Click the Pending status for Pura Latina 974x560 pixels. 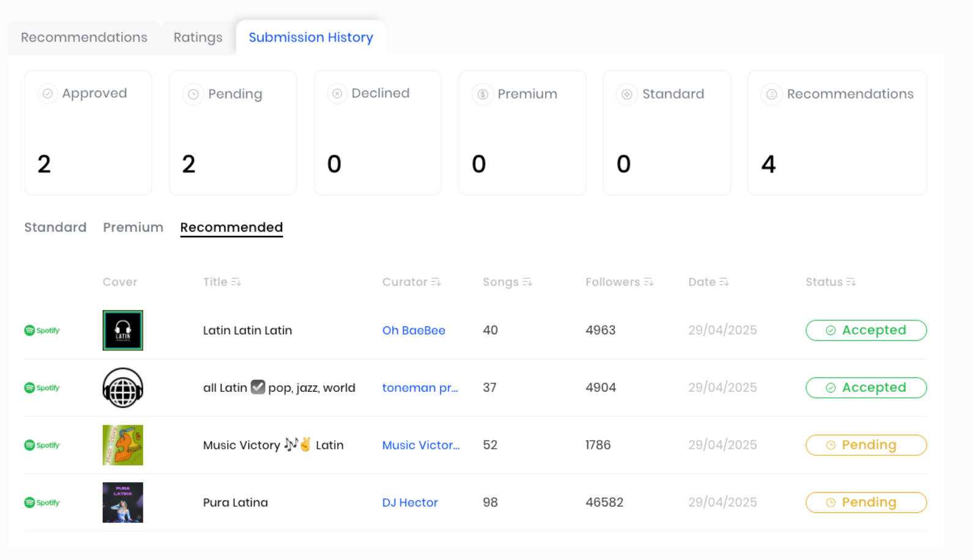(866, 503)
